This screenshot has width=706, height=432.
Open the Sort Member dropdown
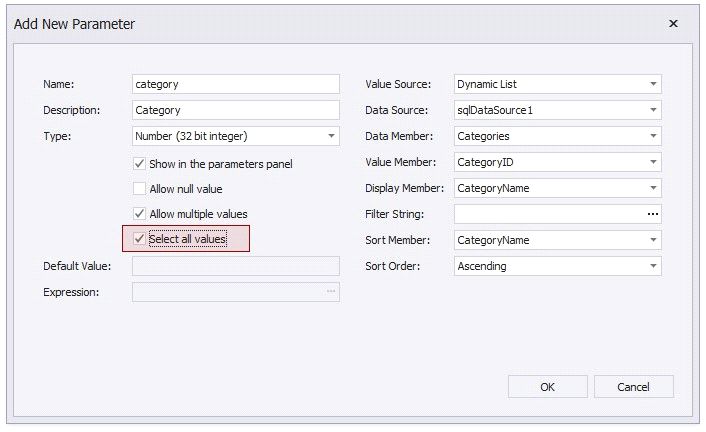652,240
